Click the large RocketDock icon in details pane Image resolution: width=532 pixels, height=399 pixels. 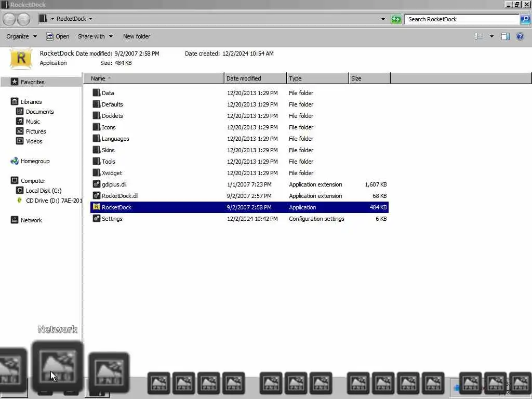coord(21,58)
